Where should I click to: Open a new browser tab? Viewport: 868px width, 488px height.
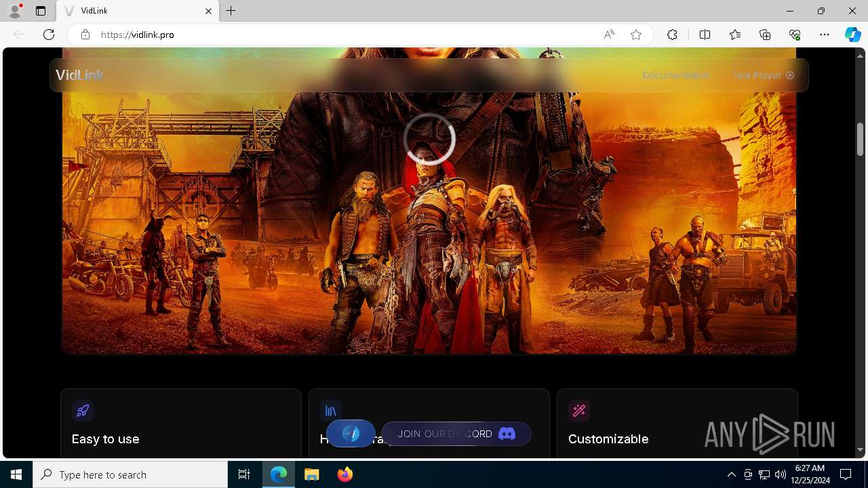click(231, 11)
